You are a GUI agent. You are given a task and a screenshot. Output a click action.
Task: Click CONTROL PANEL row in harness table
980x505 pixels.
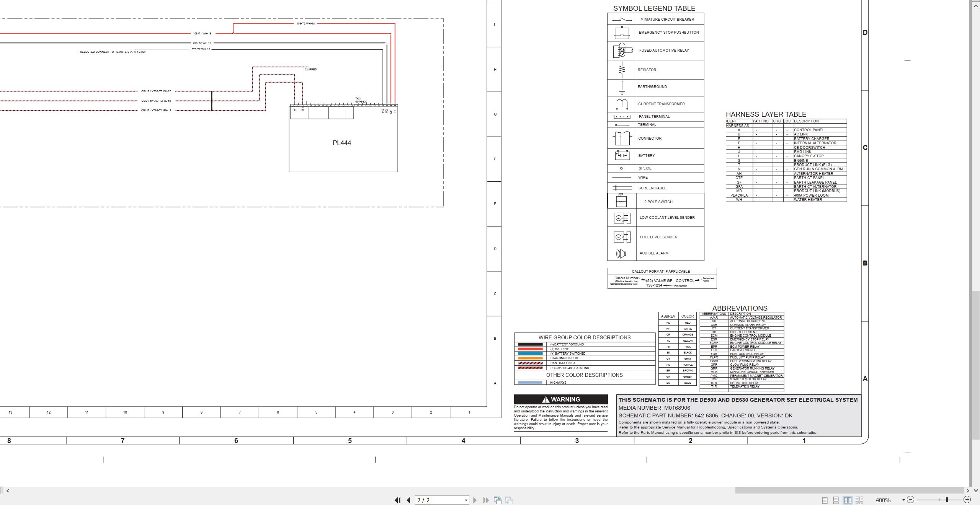(786, 130)
